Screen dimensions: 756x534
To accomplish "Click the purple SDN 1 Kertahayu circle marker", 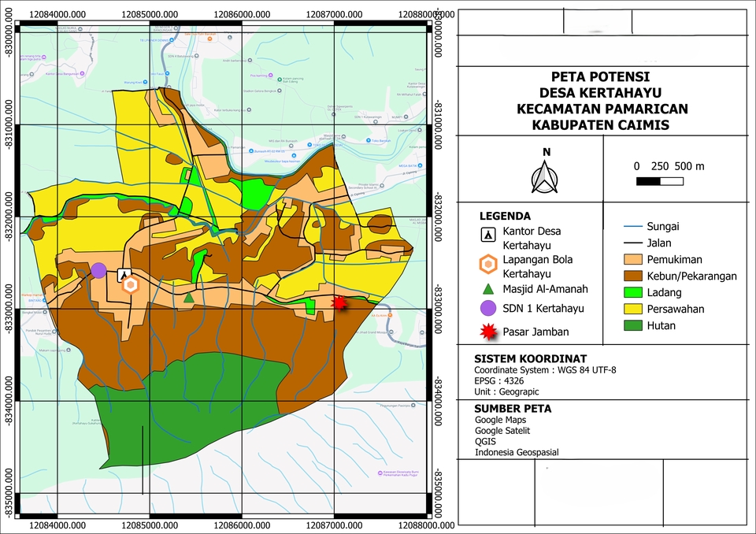I will coord(98,271).
